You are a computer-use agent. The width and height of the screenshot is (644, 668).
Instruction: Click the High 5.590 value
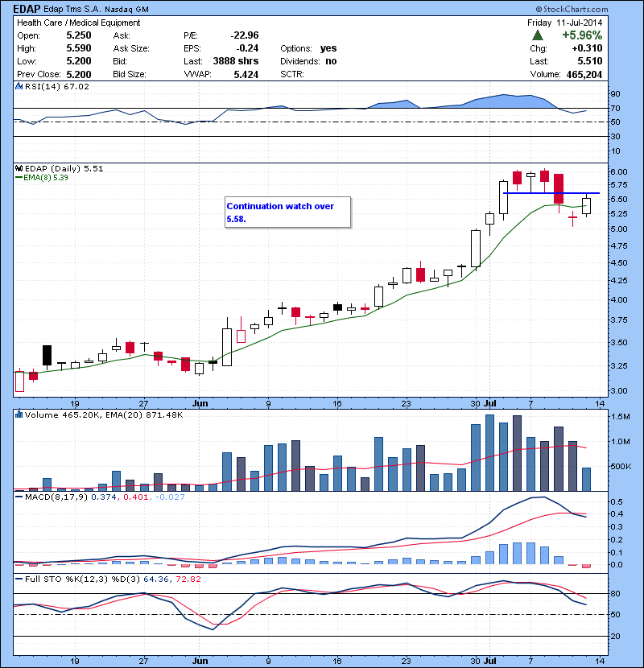(79, 48)
